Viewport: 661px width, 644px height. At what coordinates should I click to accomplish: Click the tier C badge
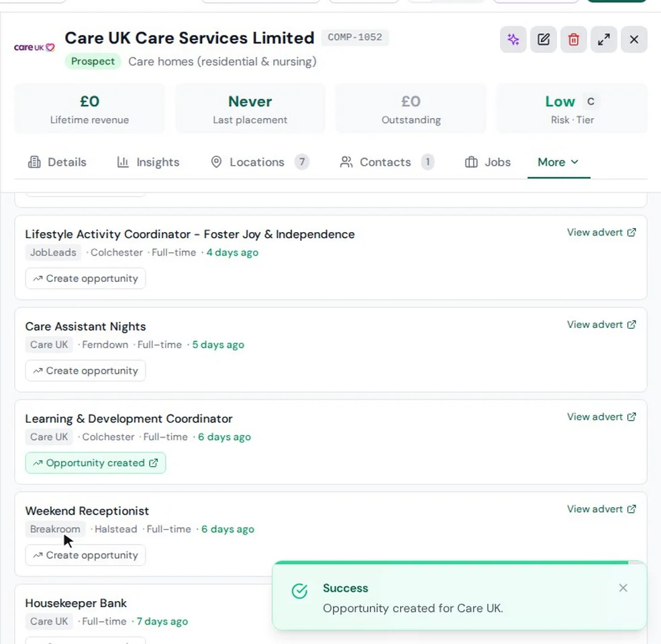[x=591, y=101]
